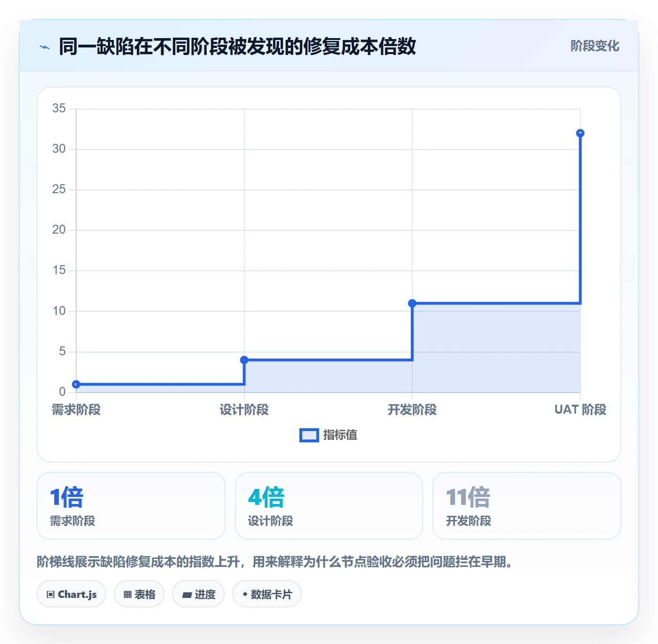
Task: Click the y-axis value 25
Action: point(59,189)
